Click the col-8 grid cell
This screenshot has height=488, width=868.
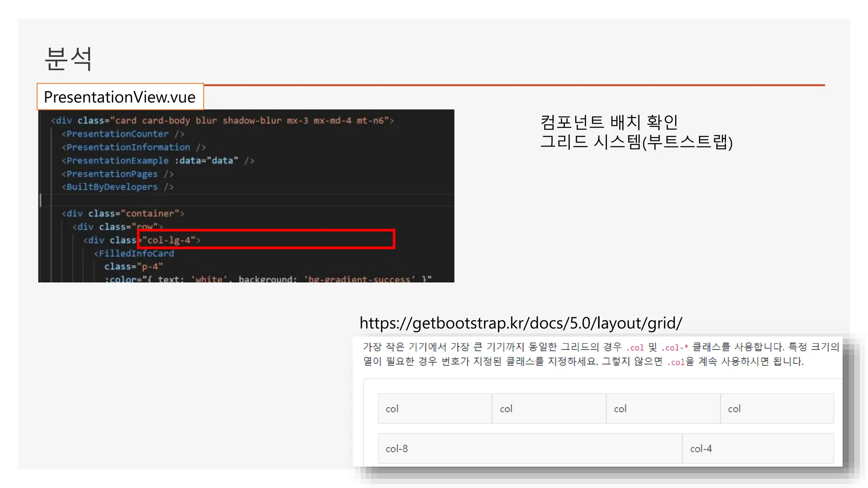(530, 449)
